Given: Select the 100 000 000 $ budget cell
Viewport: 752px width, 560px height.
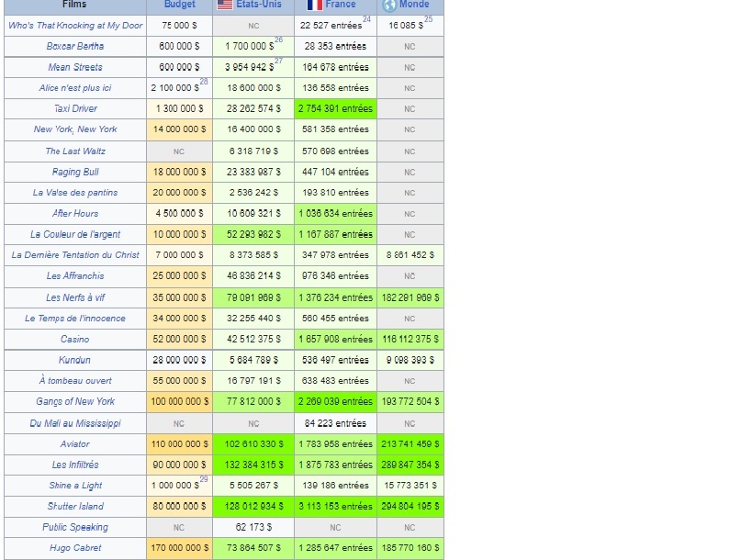Looking at the screenshot, I should (x=179, y=402).
